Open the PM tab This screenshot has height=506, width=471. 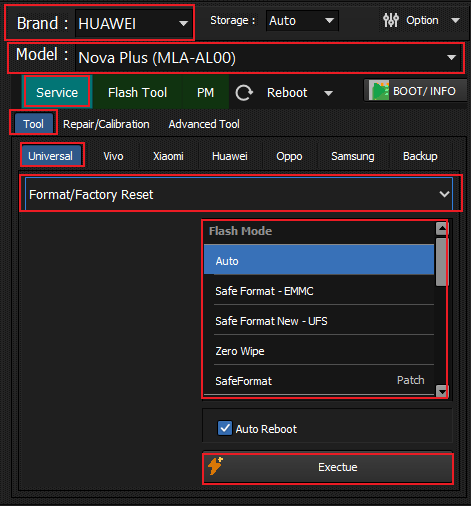click(x=205, y=92)
